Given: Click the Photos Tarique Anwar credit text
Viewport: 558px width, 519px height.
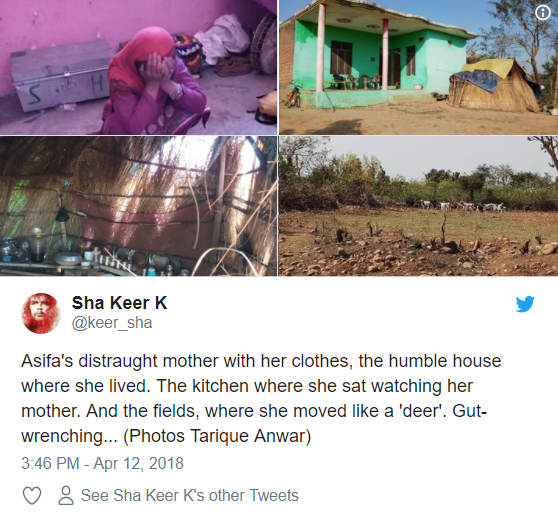Looking at the screenshot, I should point(217,436).
